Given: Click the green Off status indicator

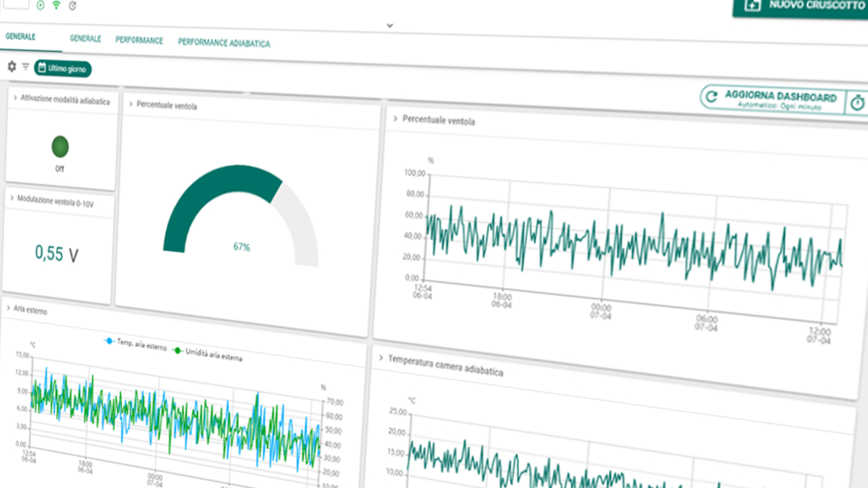Looking at the screenshot, I should 60,147.
